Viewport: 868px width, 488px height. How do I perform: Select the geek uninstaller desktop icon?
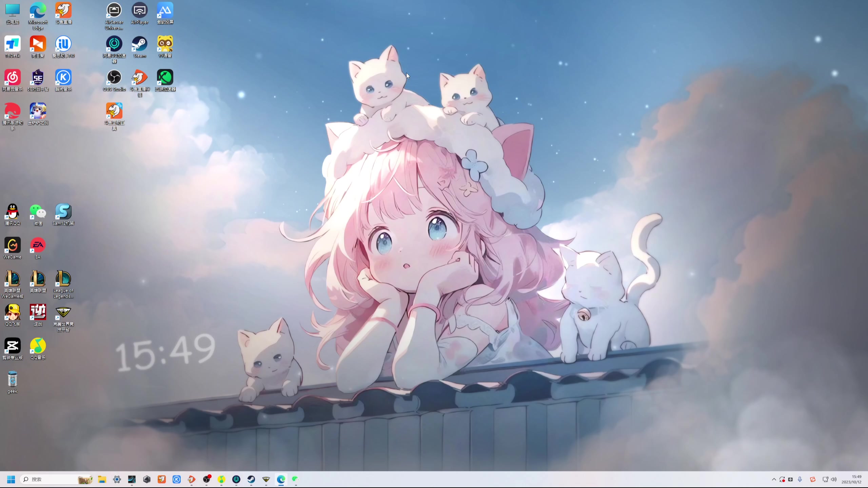pyautogui.click(x=13, y=383)
